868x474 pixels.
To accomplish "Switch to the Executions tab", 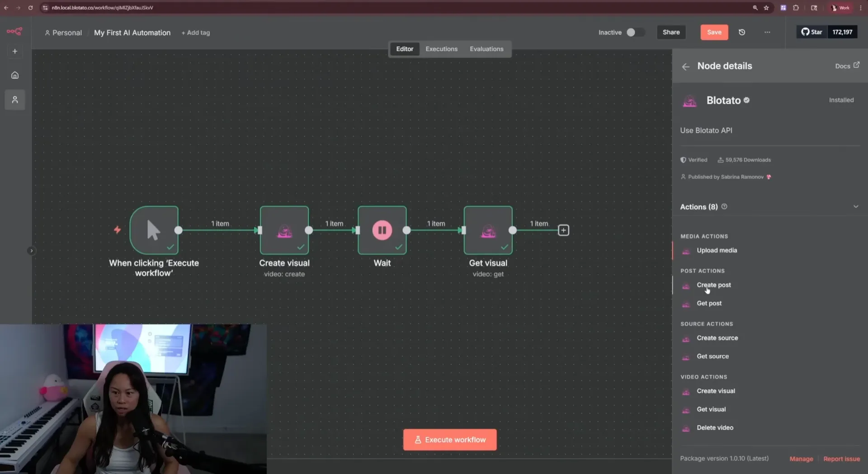I will 441,49.
